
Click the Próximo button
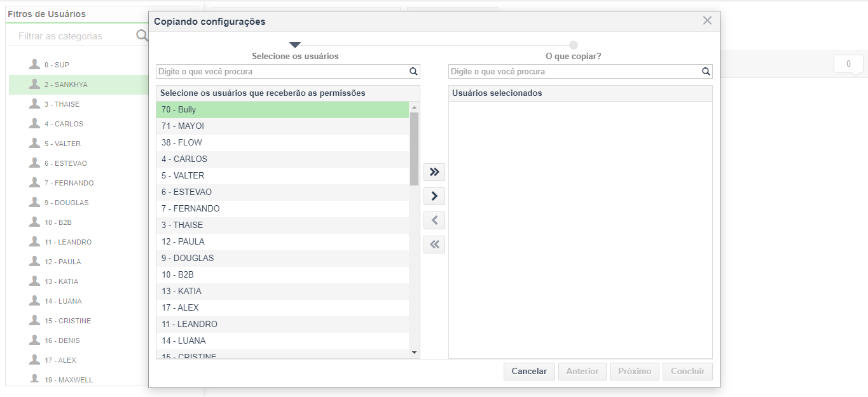tap(635, 372)
